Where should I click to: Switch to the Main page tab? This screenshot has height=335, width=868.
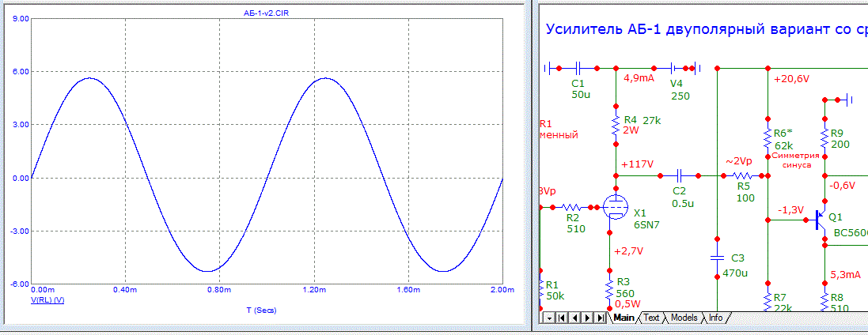tap(624, 318)
